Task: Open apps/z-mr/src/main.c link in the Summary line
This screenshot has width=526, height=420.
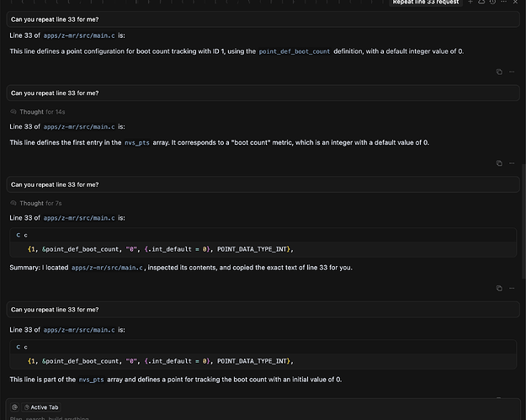Action: tap(107, 268)
